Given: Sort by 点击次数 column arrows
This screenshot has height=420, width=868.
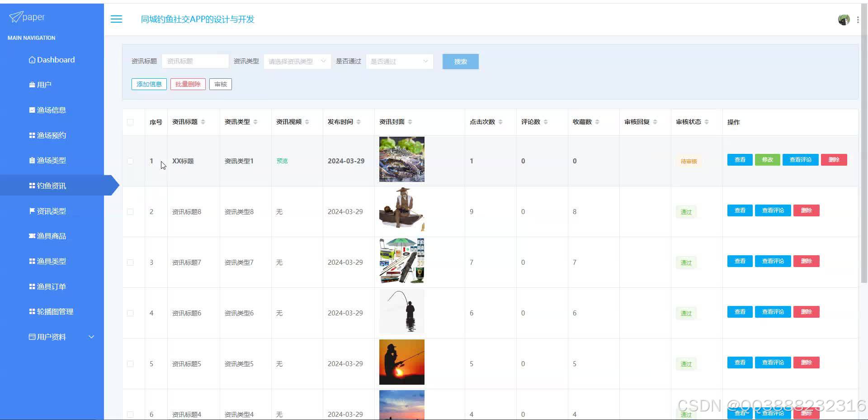Looking at the screenshot, I should [x=500, y=122].
